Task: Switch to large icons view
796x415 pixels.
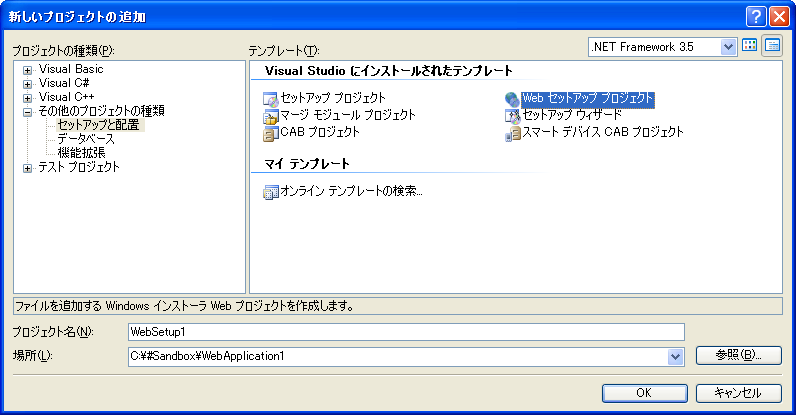Action: [x=749, y=46]
